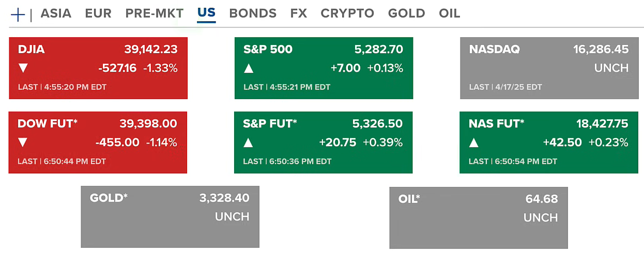
Task: Switch to the FX tab
Action: point(298,13)
